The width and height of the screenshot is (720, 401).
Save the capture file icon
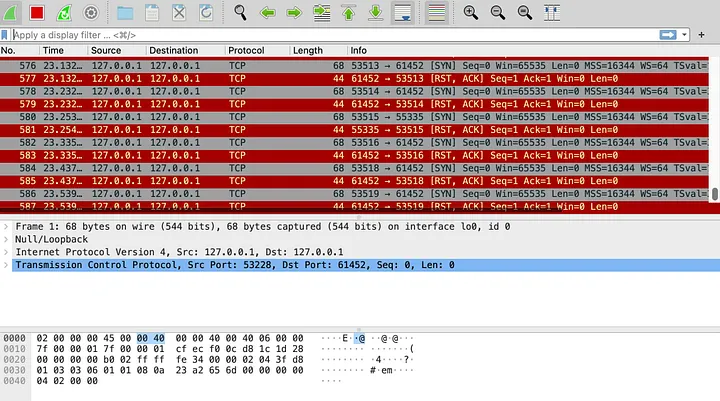[152, 12]
